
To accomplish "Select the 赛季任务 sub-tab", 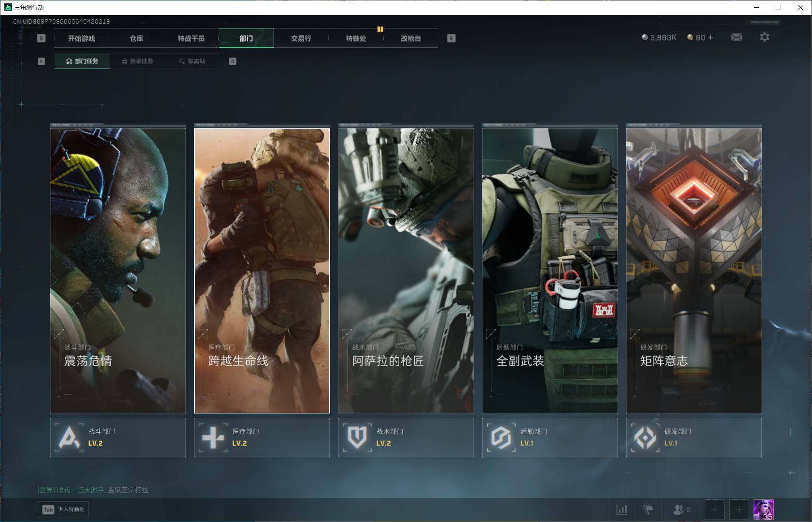I will coord(138,61).
